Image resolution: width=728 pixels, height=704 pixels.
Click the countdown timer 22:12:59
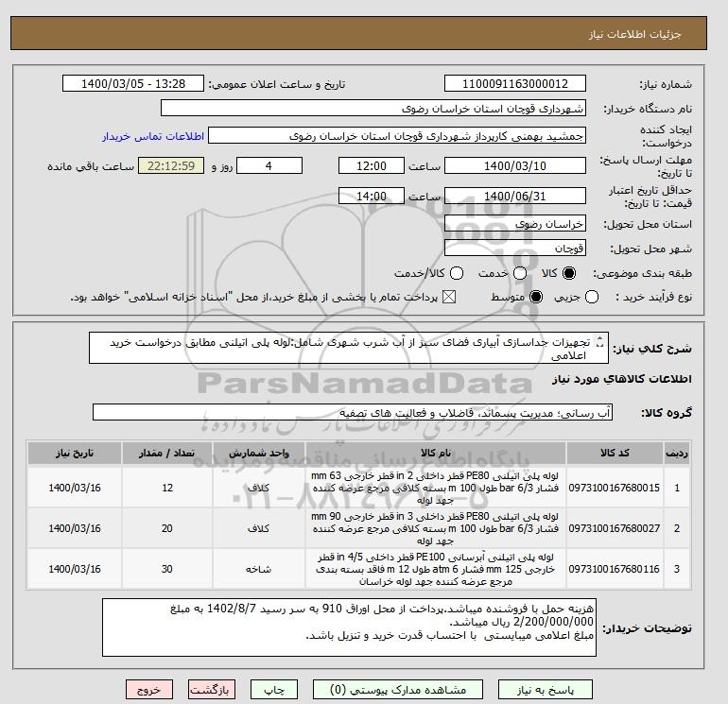click(171, 165)
